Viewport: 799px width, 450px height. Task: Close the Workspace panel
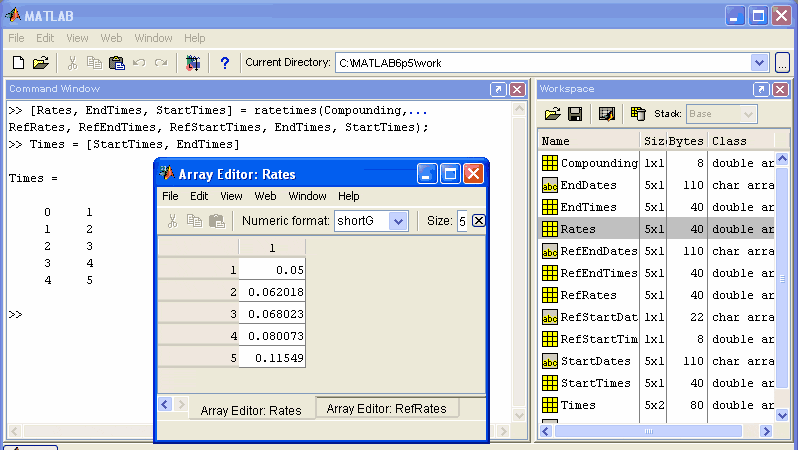pos(780,89)
